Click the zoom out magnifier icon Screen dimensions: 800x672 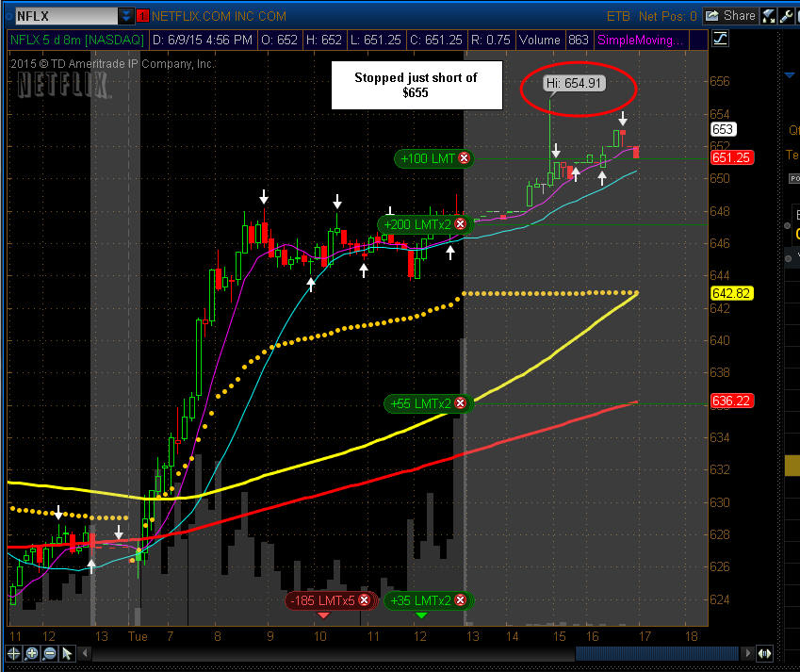50,654
